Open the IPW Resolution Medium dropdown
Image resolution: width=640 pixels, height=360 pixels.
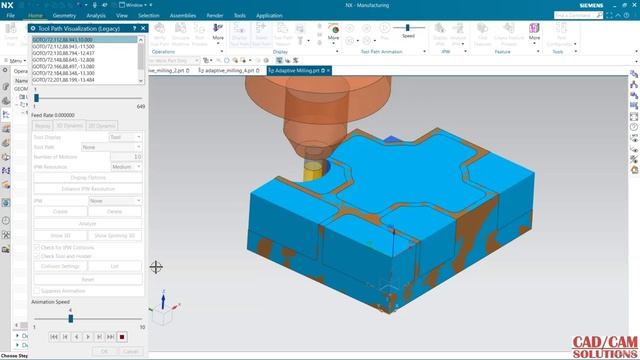point(126,167)
